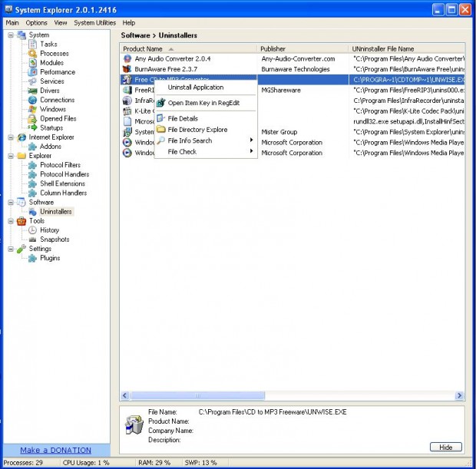Click the scroll left arrow
This screenshot has width=476, height=469.
[125, 395]
